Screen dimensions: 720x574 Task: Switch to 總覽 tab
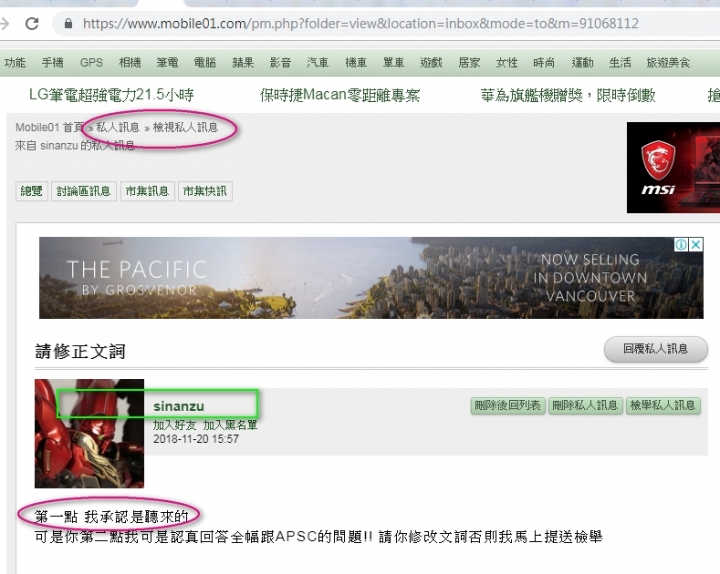tap(32, 191)
